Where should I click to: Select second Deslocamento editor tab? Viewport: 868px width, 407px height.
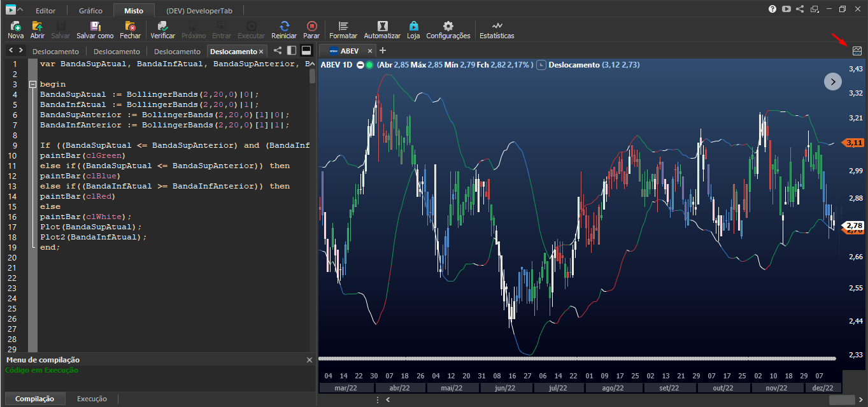coord(117,52)
